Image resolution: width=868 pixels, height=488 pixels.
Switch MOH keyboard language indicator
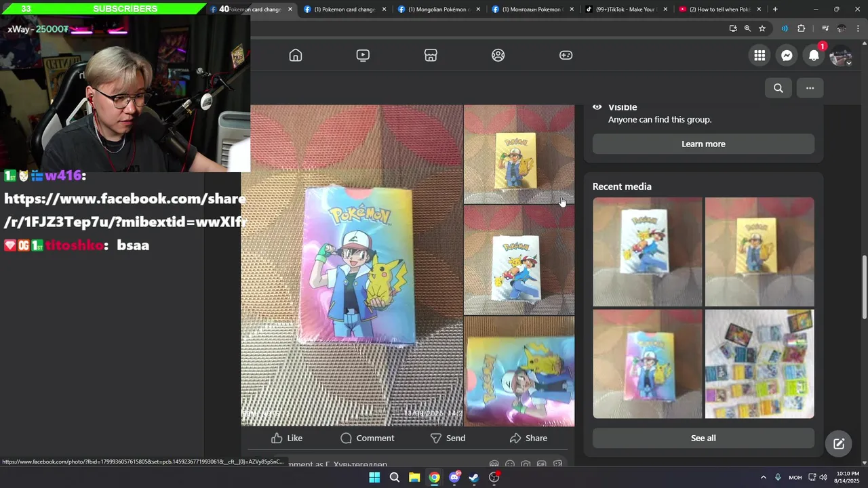[795, 477]
